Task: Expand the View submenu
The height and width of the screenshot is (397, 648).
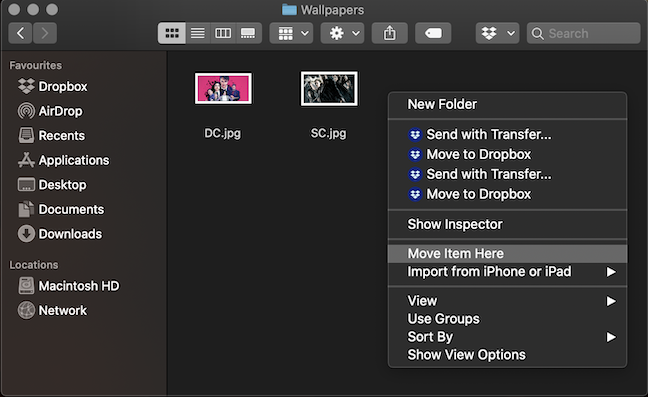Action: (507, 301)
